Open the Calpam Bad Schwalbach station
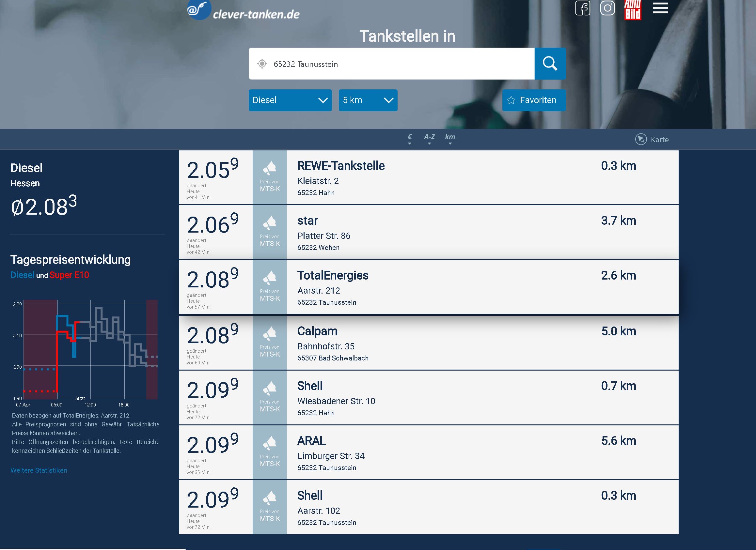This screenshot has width=756, height=550. coord(317,331)
